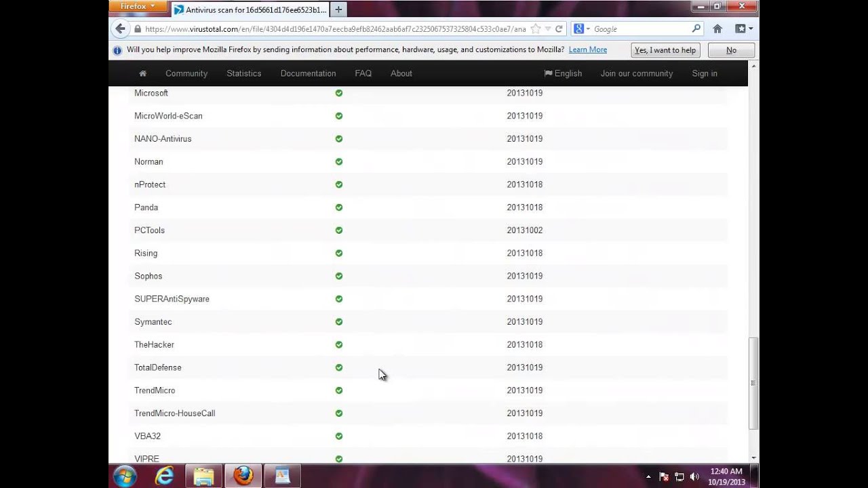Click the green check icon for Microsoft
This screenshot has width=868, height=488.
click(x=339, y=93)
